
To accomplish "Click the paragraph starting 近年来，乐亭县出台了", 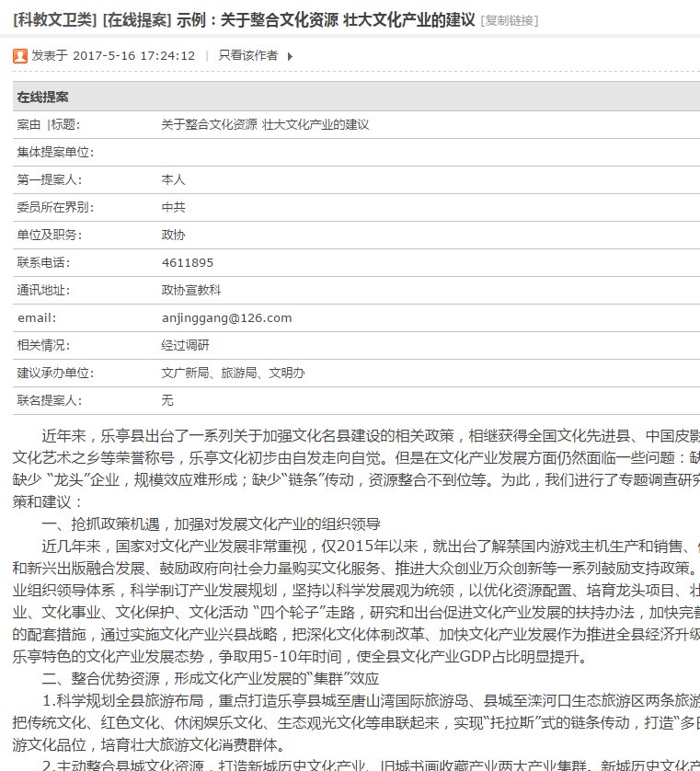I will [x=356, y=468].
